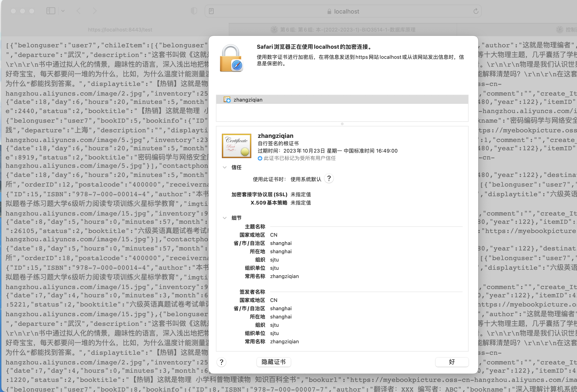Screen dimensions: 577x392
Task: Select the zhangziqian certificate row
Action: [x=342, y=100]
